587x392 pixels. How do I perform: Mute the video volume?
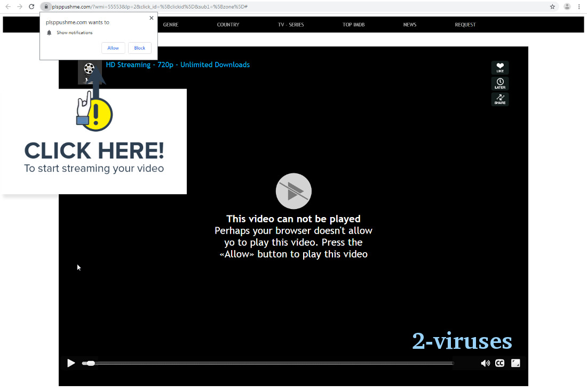[x=486, y=363]
